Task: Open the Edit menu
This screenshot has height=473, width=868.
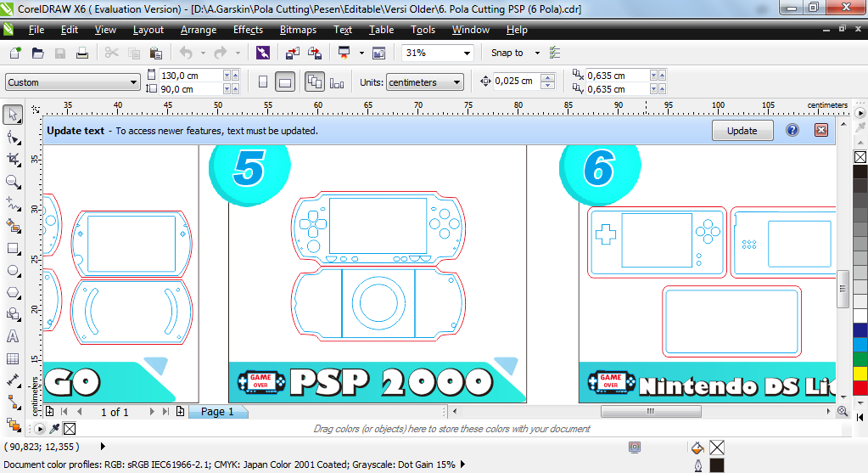Action: [70, 30]
